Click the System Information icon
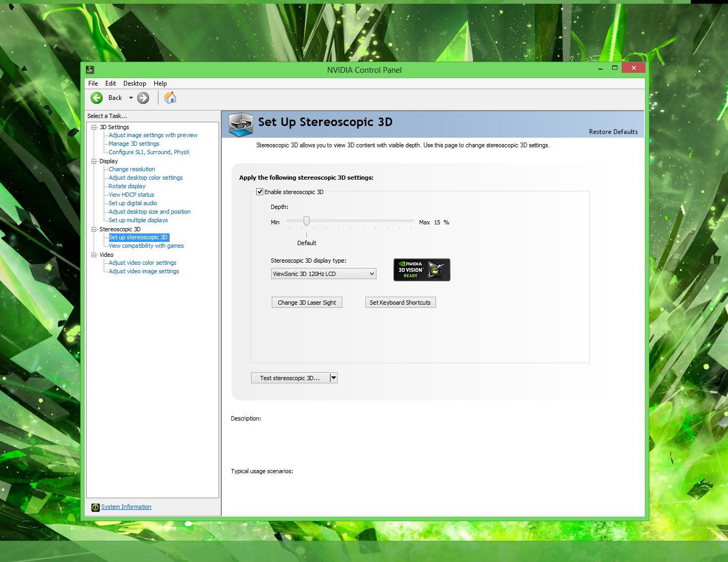Image resolution: width=728 pixels, height=562 pixels. [96, 507]
